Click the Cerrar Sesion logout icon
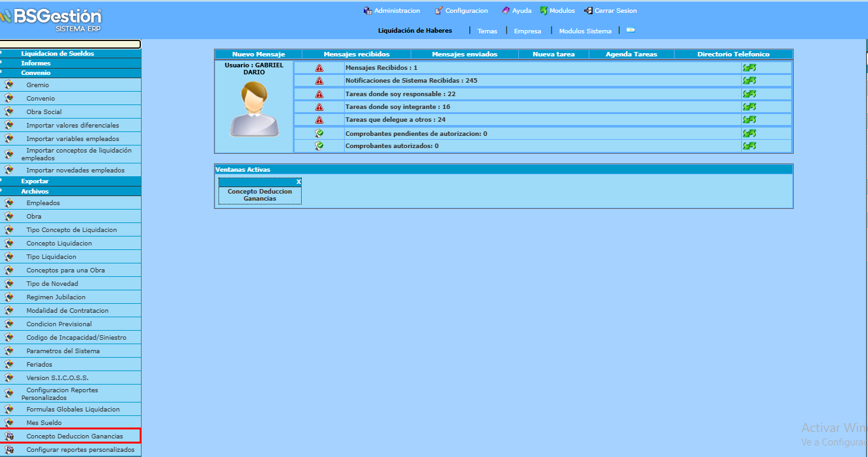 [x=588, y=10]
